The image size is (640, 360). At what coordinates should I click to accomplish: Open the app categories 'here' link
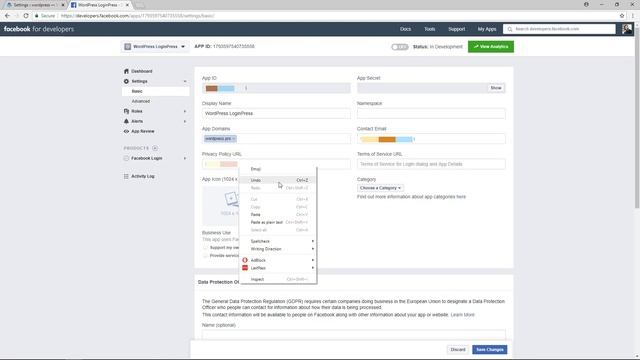coord(461,197)
